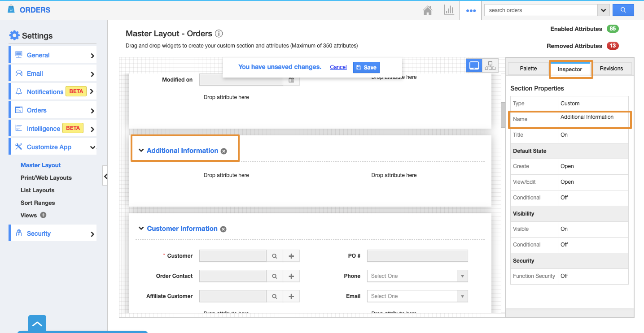Toggle the Visible property value On

(564, 229)
